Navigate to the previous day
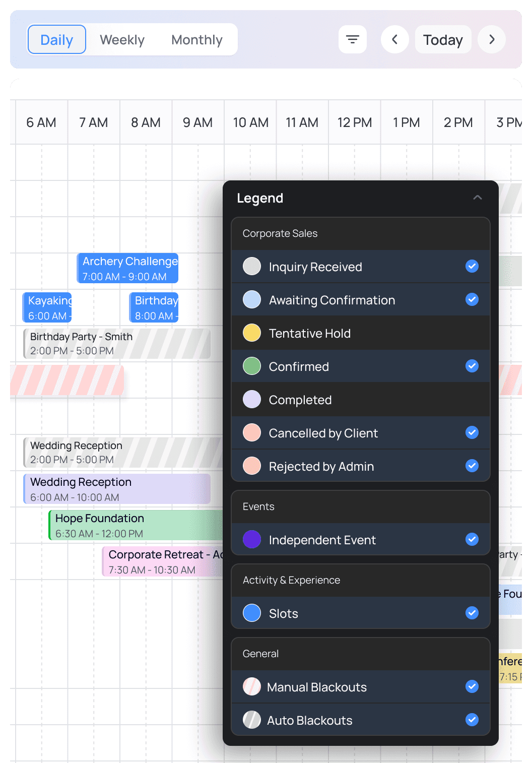The image size is (532, 763). point(394,39)
